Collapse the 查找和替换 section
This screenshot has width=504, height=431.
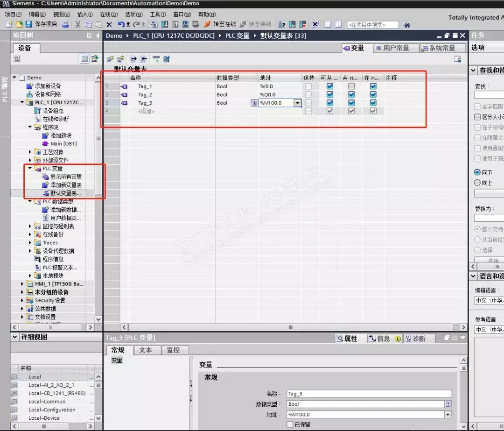(x=473, y=70)
